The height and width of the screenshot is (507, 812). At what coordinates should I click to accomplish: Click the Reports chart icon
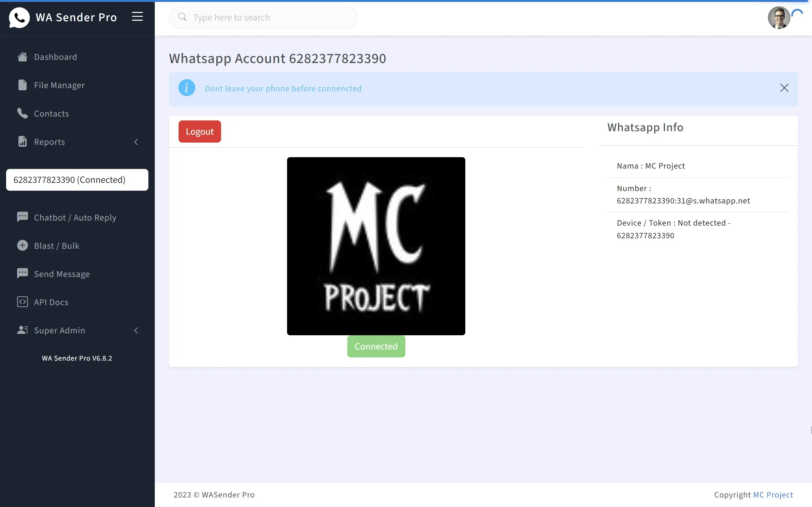(22, 142)
